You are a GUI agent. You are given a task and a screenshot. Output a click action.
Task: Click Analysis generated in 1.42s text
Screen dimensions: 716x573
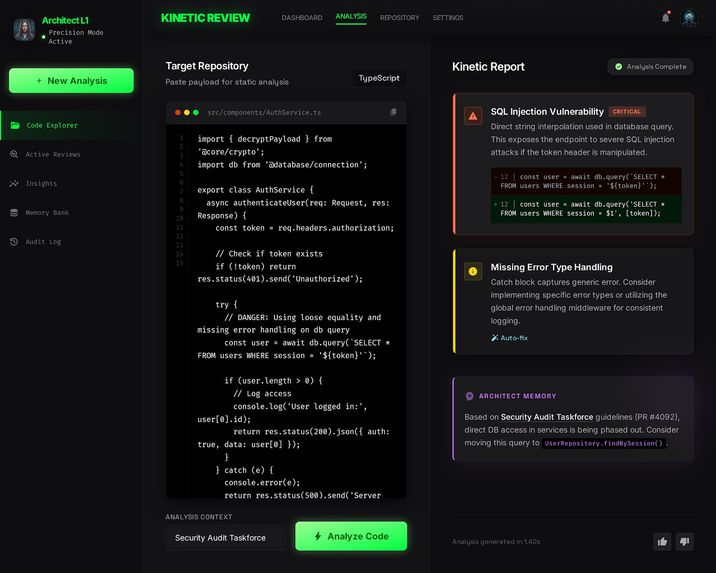[496, 541]
